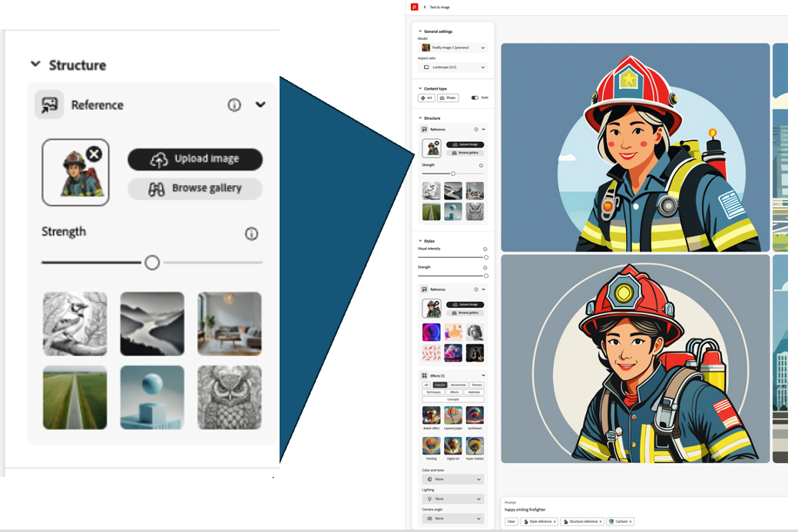Toggle the Popular effects filter
798x532 pixels.
point(440,385)
